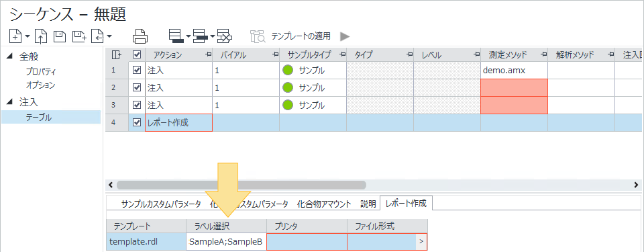Screen dimensions: 644x252
Task: Click the empty red 測定メソッド cell in row 2
Action: coord(514,88)
